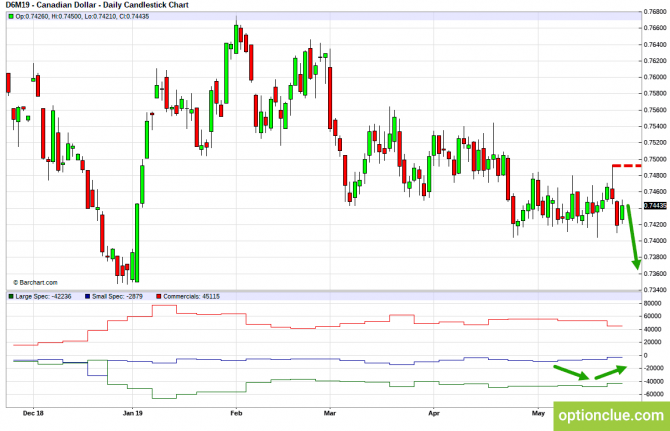670x431 pixels.
Task: Click the Large Spec green legend swatch
Action: pos(11,296)
